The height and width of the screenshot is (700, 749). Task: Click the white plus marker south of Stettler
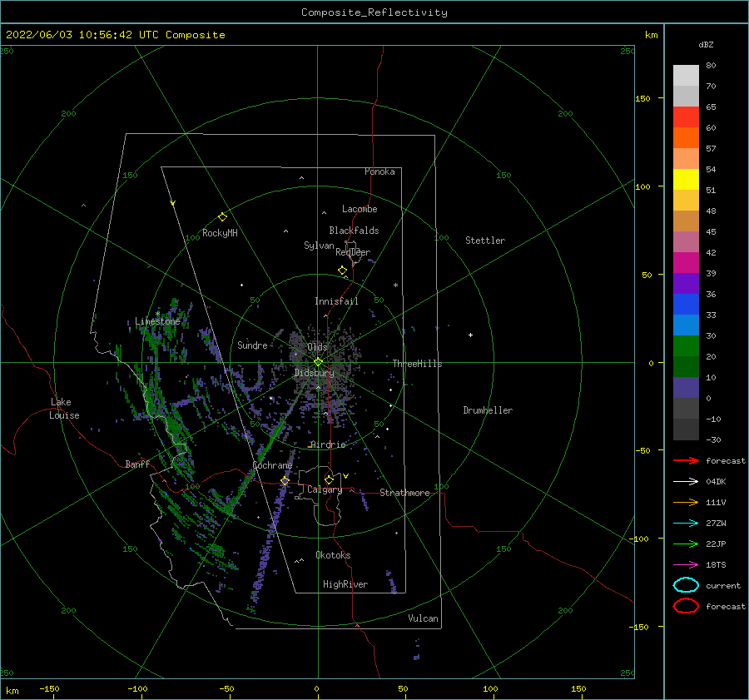470,335
